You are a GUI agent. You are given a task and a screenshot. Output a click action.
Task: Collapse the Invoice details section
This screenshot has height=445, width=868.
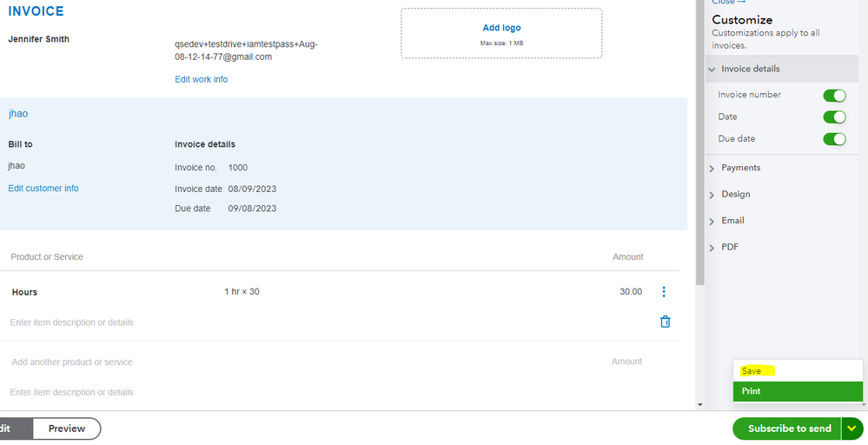point(782,69)
